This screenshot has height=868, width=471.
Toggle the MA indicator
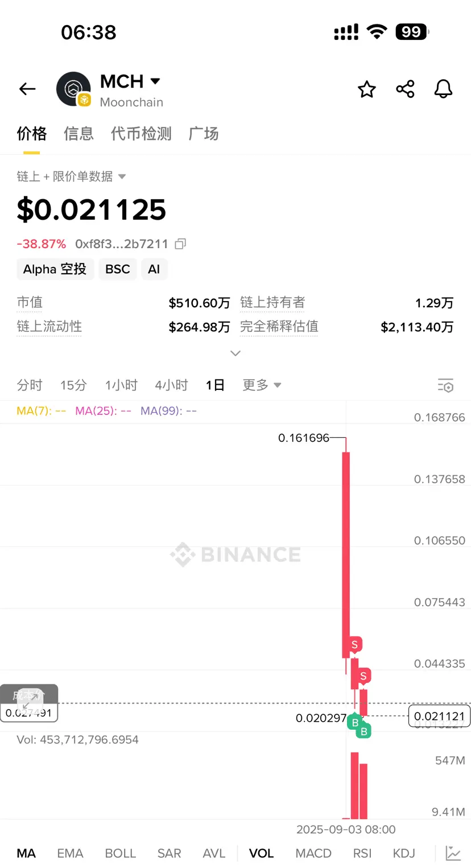(x=26, y=853)
